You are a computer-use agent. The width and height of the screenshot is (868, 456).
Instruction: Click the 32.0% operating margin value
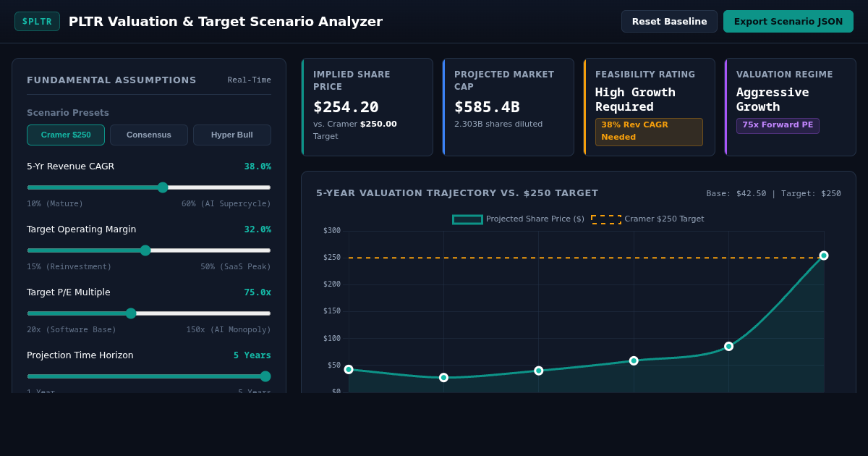258,229
